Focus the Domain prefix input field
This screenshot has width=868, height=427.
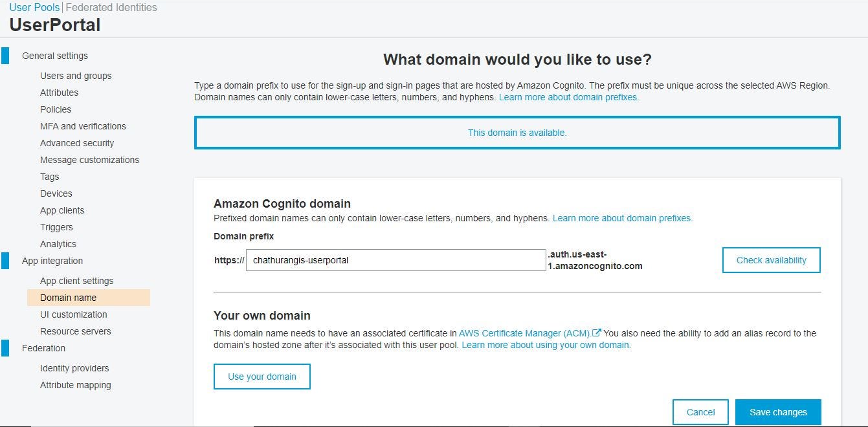coord(396,260)
